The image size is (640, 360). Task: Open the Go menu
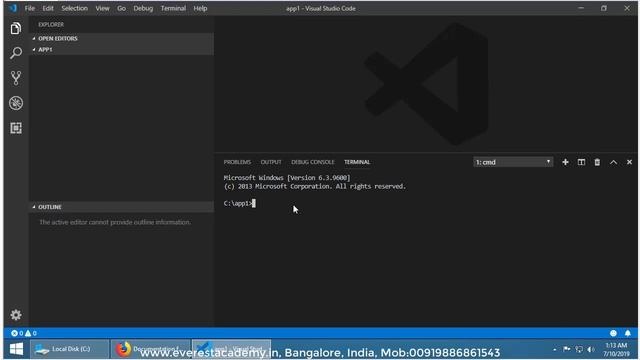click(x=121, y=8)
